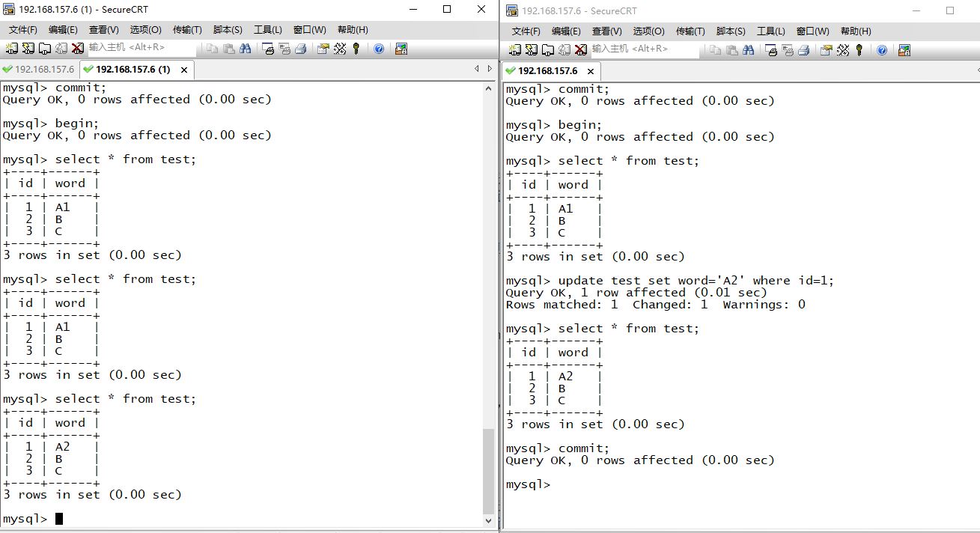
Task: Close the 192.168.157.6 (1) tab
Action: 184,70
